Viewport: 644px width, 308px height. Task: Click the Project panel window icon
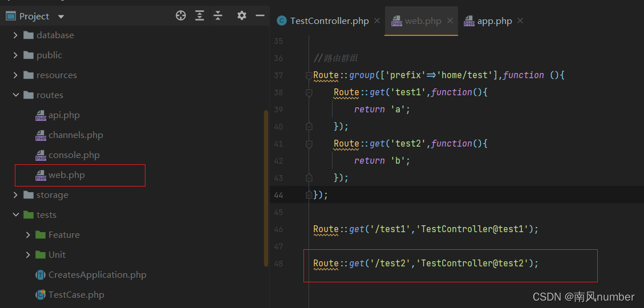(10, 17)
